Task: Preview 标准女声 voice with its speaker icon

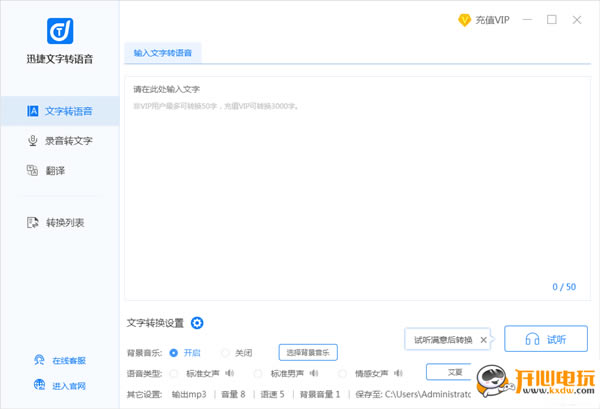Action: [x=229, y=373]
